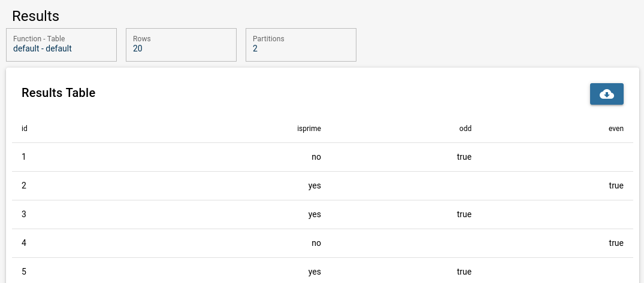Image resolution: width=644 pixels, height=283 pixels.
Task: Download results with the cloud icon button
Action: click(x=607, y=94)
